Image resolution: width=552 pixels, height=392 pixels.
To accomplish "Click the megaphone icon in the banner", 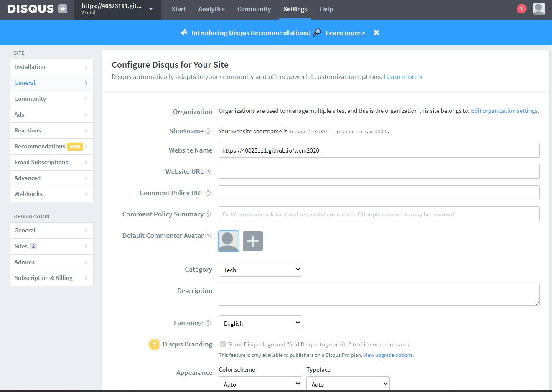I will pos(184,32).
